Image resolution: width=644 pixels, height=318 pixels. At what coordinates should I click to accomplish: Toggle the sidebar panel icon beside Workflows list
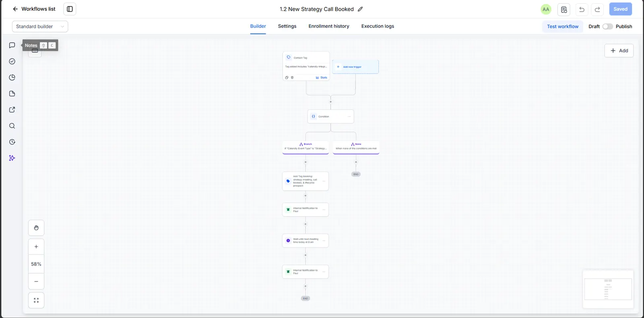(70, 9)
